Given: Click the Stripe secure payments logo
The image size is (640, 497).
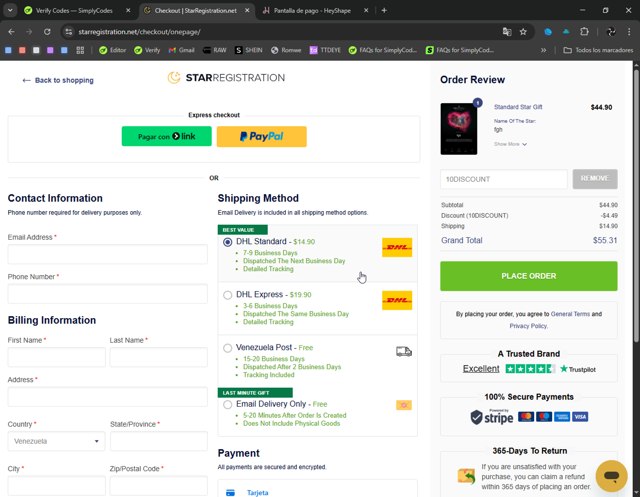Looking at the screenshot, I should point(492,417).
